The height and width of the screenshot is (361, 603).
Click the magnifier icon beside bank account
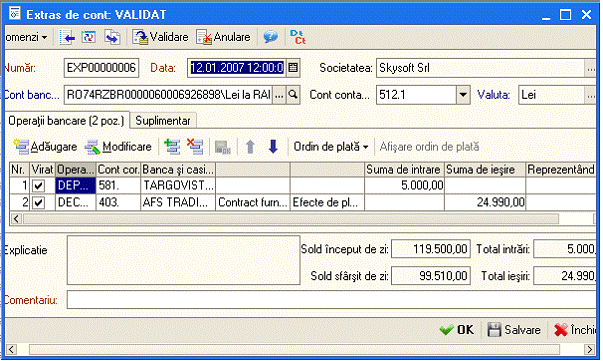click(293, 95)
